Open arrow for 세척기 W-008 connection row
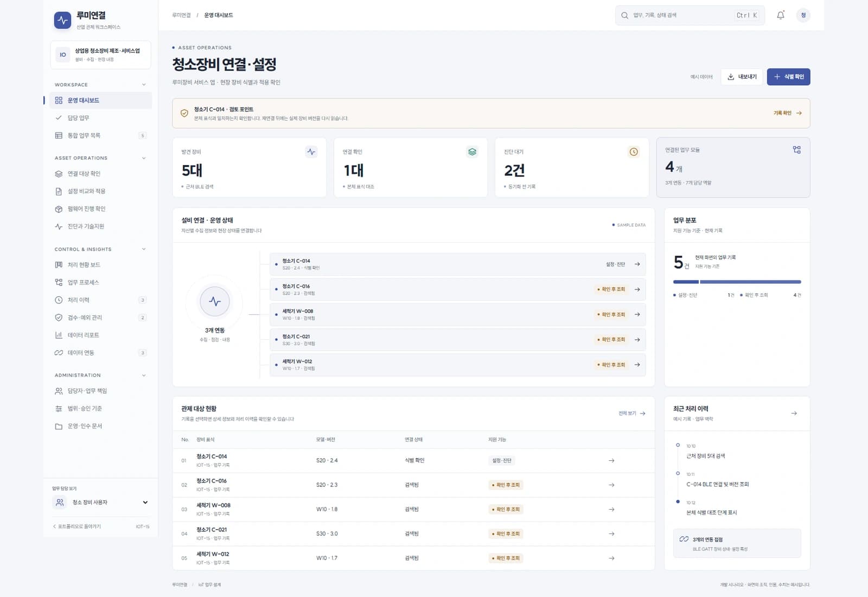The height and width of the screenshot is (597, 868). coord(637,314)
